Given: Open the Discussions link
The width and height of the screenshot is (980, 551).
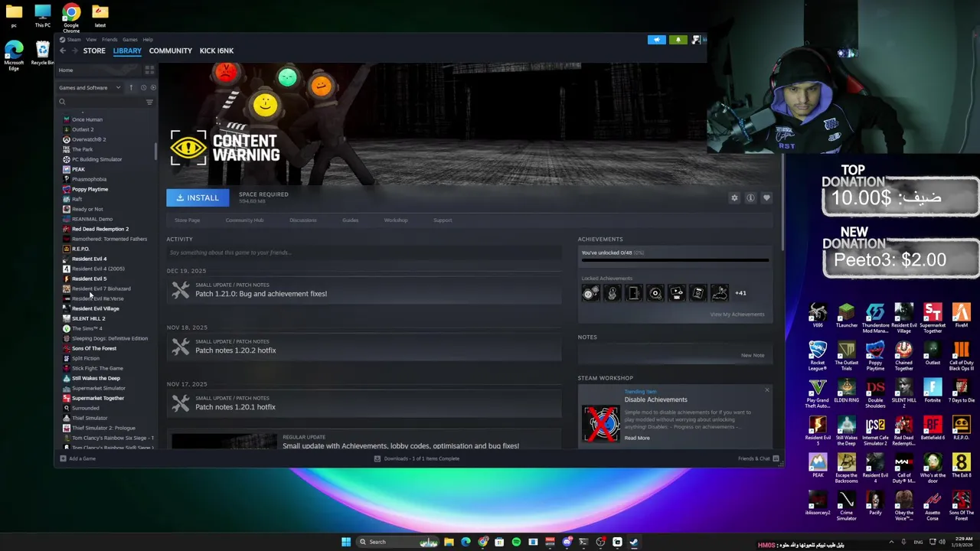Looking at the screenshot, I should tap(302, 220).
